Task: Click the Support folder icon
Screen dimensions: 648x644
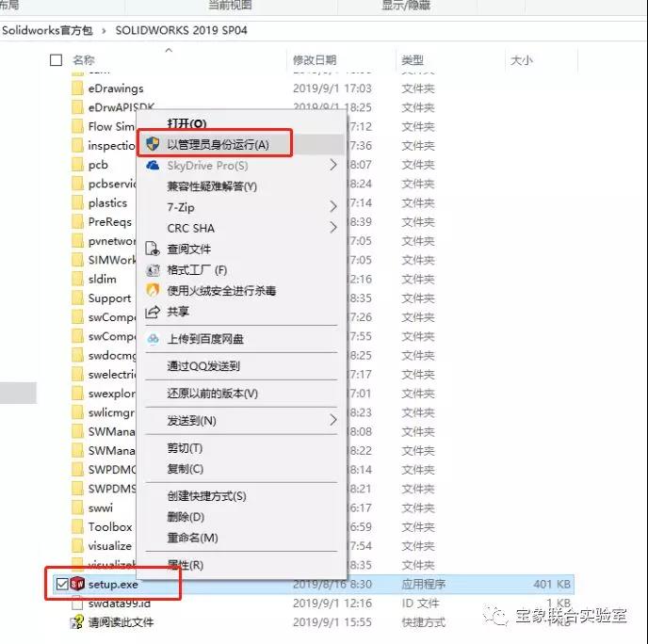Action: click(x=77, y=298)
